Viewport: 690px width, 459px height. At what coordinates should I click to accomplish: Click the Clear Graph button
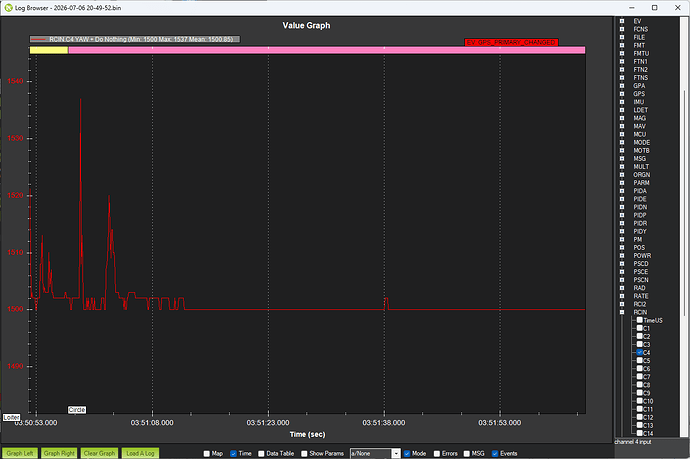click(99, 453)
